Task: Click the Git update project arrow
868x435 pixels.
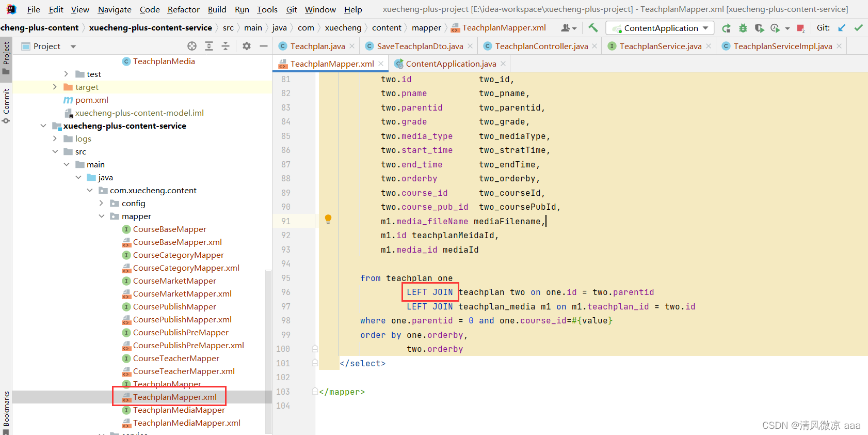Action: [842, 28]
